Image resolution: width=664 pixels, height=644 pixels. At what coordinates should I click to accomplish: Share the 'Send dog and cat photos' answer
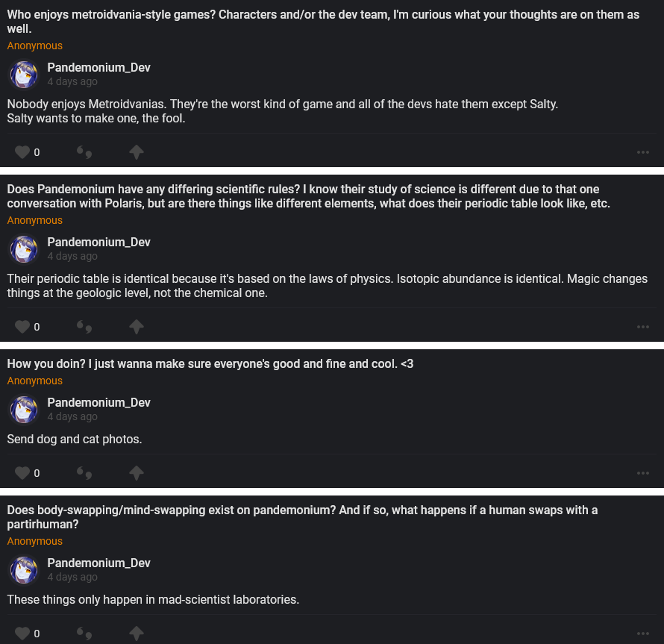pos(136,472)
